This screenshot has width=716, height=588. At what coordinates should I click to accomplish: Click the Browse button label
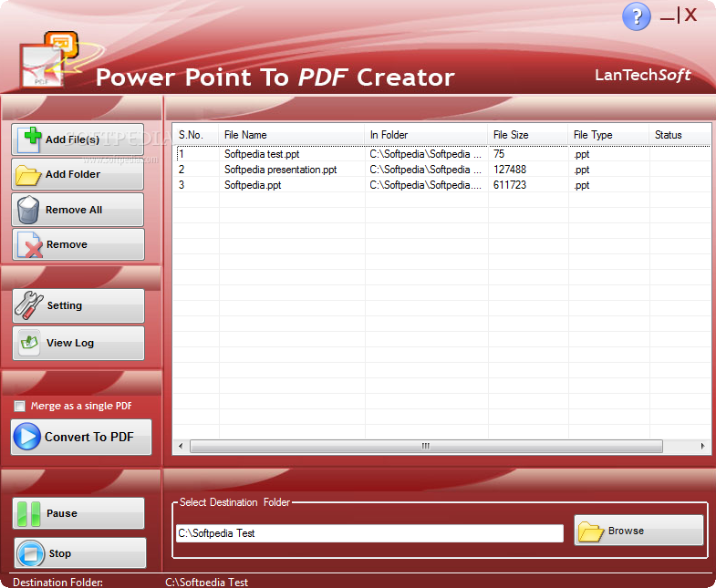[626, 531]
